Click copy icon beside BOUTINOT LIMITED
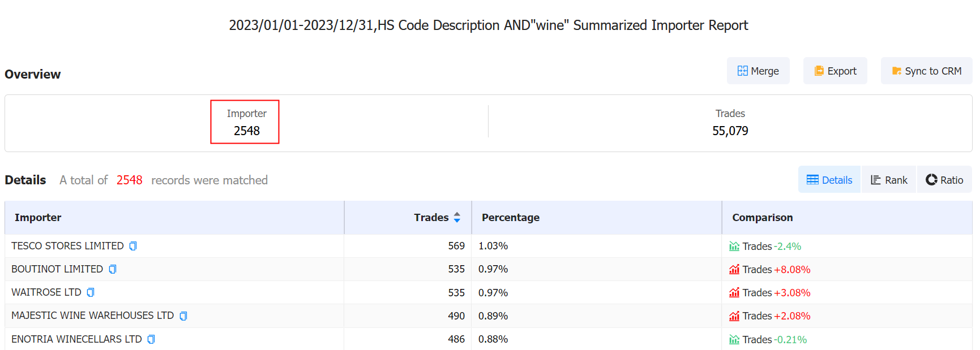This screenshot has height=350, width=980. pos(113,269)
